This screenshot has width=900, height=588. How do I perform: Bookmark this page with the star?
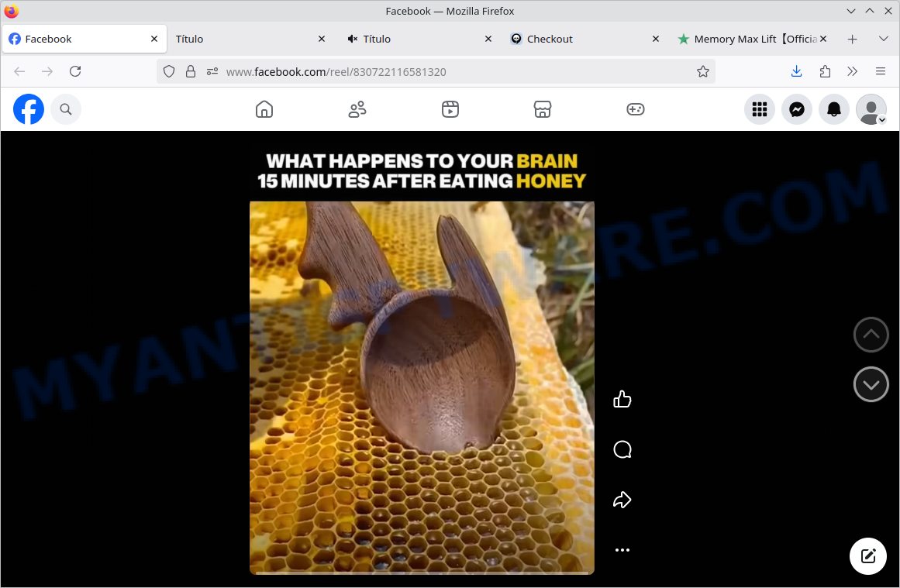(703, 71)
